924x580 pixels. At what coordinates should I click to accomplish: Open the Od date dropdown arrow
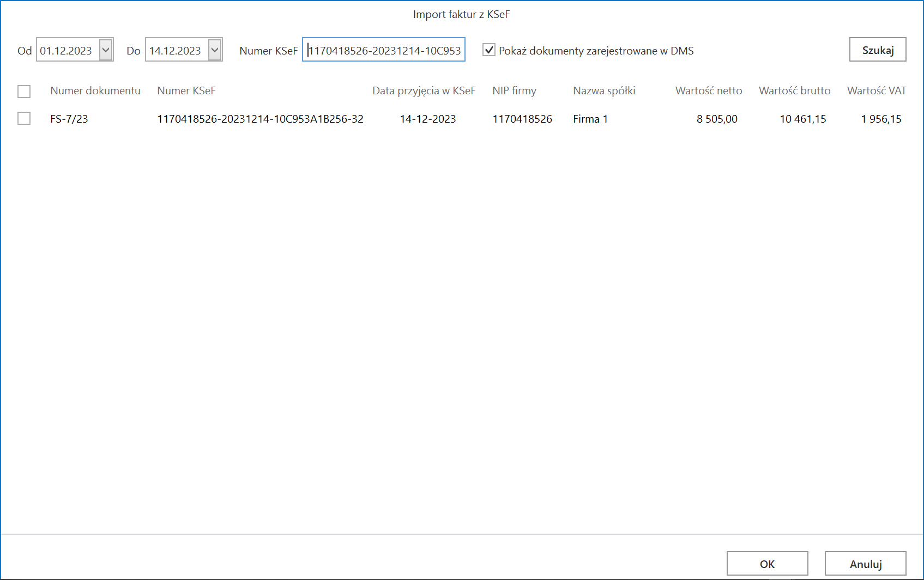pos(106,50)
